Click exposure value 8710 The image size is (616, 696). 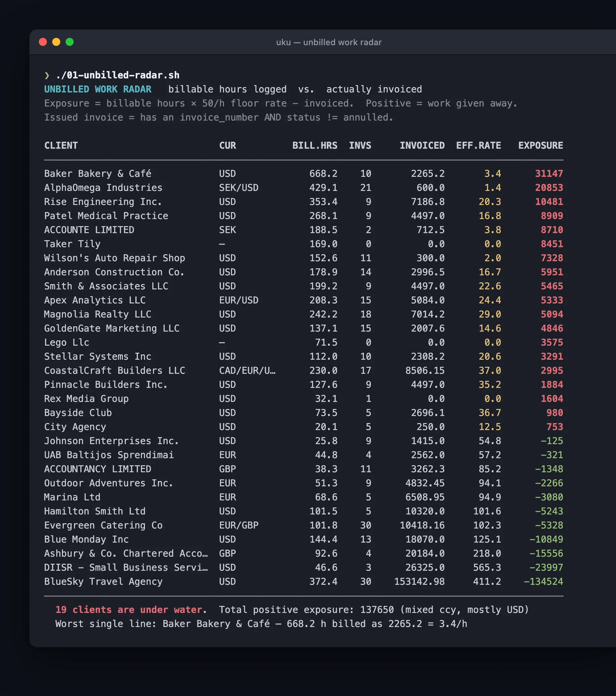point(552,230)
